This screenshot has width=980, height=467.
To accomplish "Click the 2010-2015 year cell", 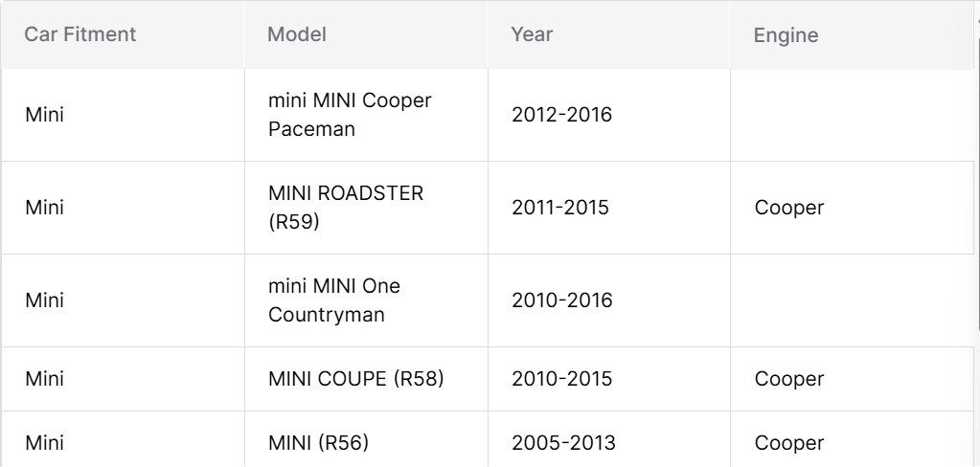I will [608, 379].
